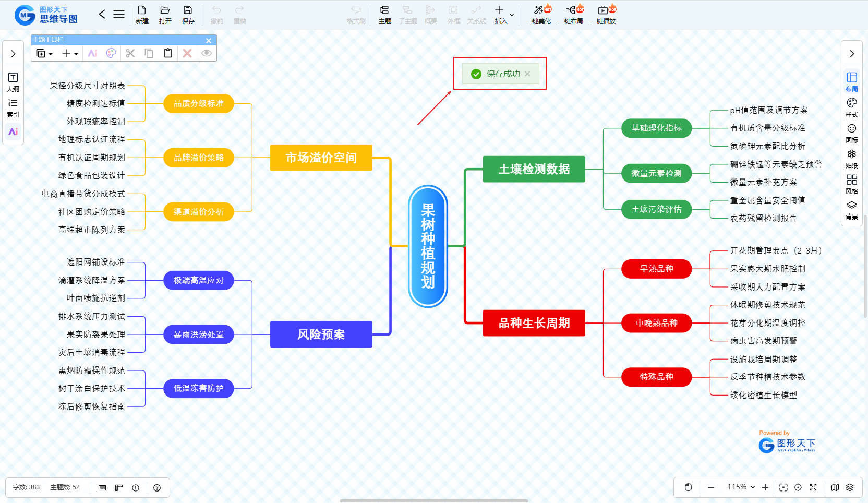Open a file with the 打开 icon

[165, 14]
